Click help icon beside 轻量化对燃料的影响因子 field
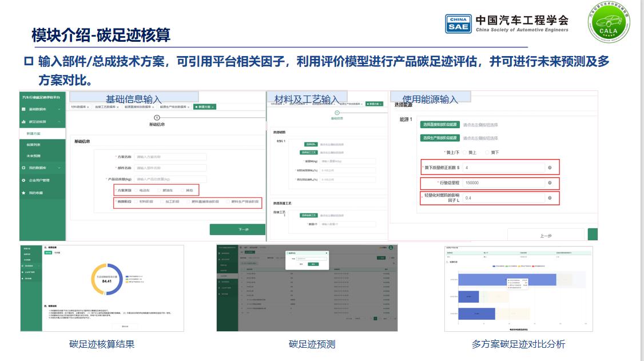Screen dimensions: 644x361 click(x=550, y=199)
